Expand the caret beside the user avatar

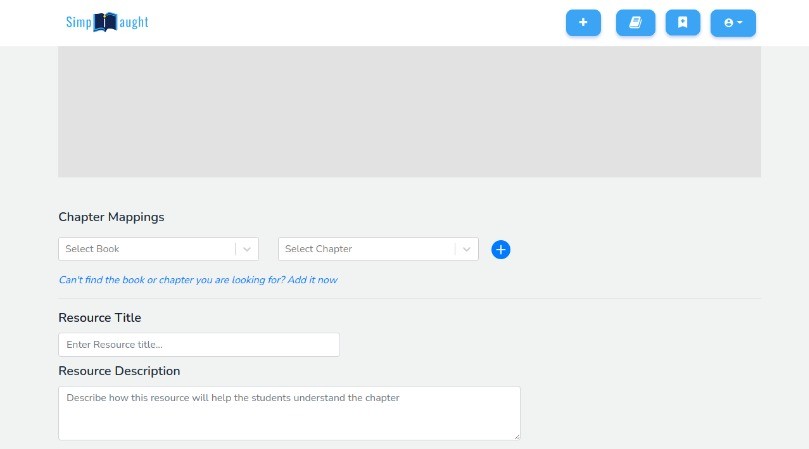[x=740, y=22]
